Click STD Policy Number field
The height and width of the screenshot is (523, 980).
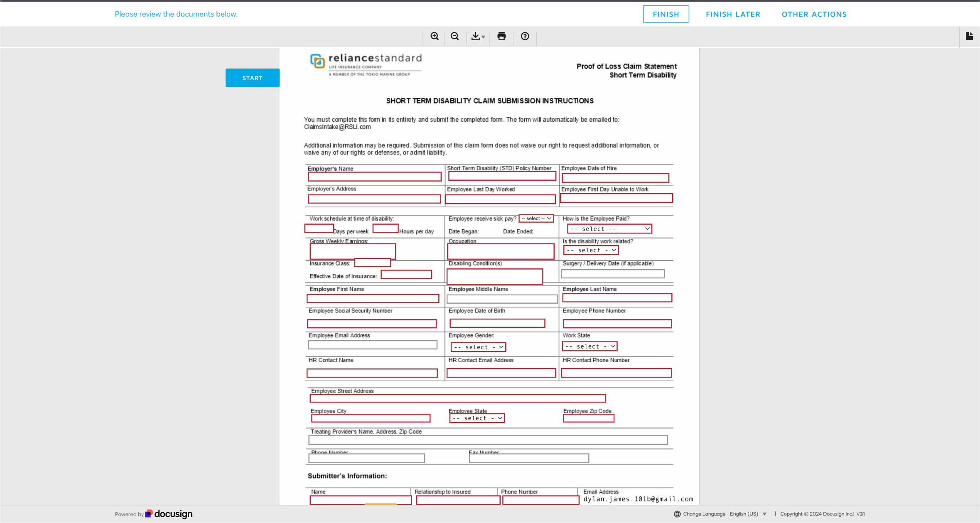[502, 176]
